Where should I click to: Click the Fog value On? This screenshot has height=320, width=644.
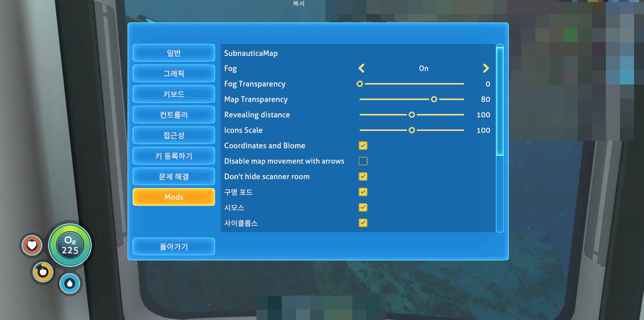(x=423, y=68)
